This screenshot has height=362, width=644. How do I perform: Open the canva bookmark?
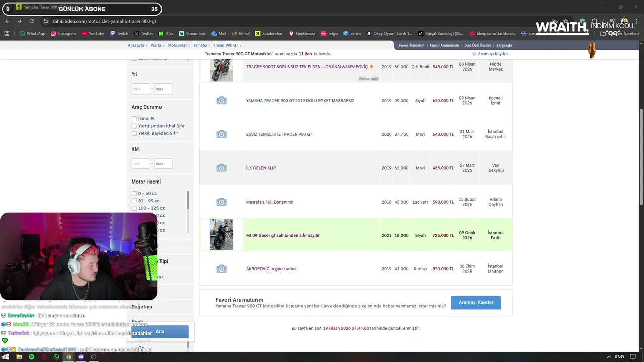[x=352, y=33]
